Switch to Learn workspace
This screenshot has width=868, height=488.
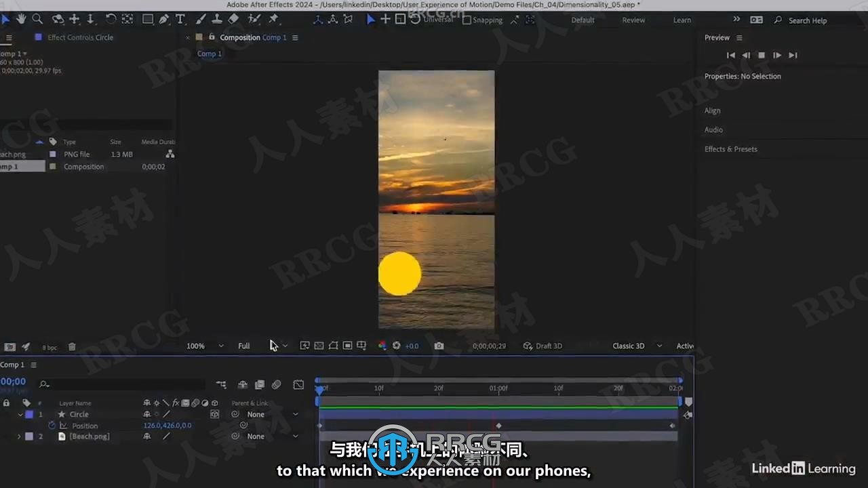pos(682,20)
